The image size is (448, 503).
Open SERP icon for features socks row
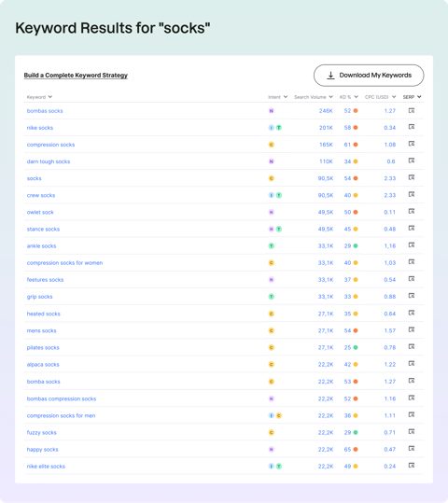[x=412, y=279]
